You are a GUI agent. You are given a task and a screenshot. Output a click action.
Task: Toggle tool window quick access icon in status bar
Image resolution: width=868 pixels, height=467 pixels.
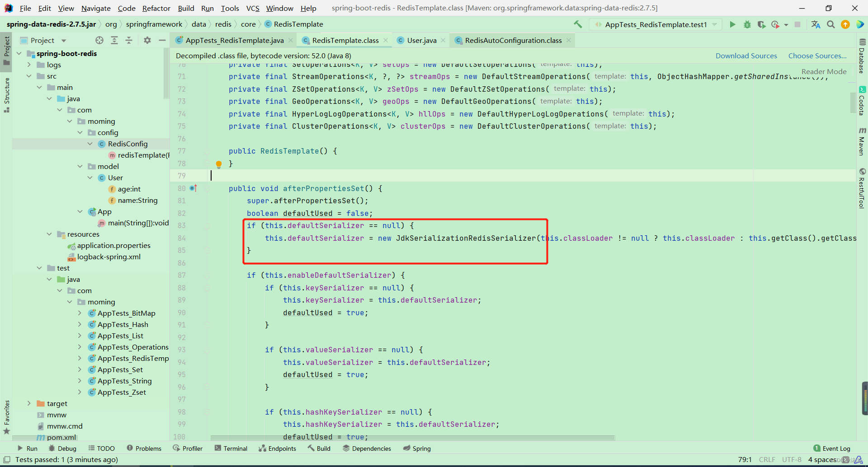coord(7,459)
